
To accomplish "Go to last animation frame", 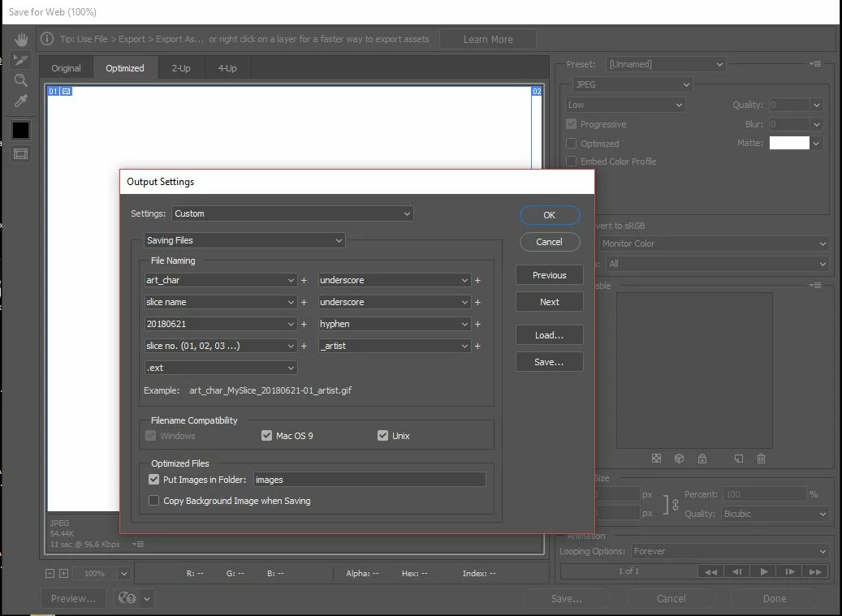I will pyautogui.click(x=815, y=571).
